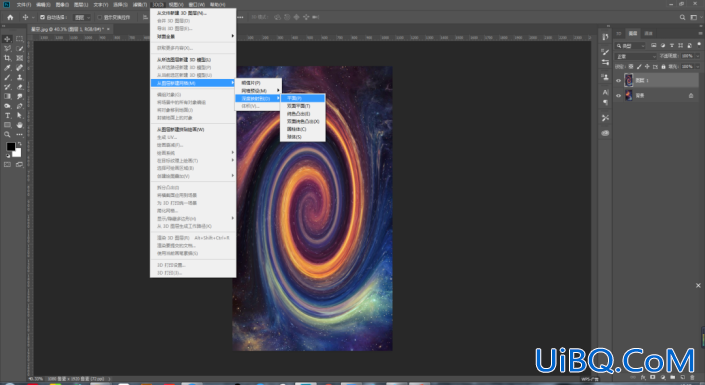The height and width of the screenshot is (385, 705).
Task: Open the Clone Source collapsed panel icon
Action: click(605, 77)
